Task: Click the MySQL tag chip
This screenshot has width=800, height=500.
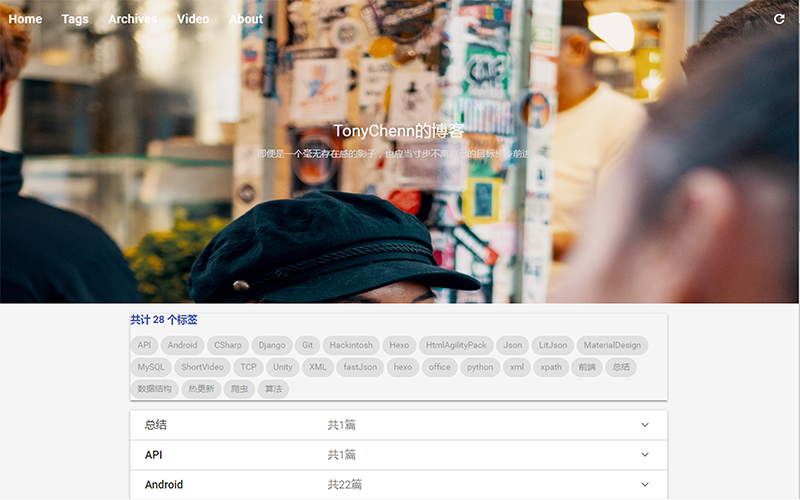Action: point(151,367)
